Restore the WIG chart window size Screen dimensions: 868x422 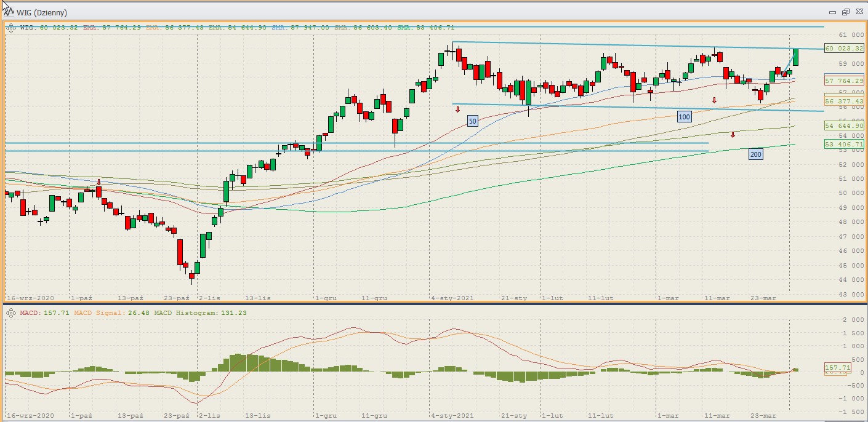tap(845, 12)
